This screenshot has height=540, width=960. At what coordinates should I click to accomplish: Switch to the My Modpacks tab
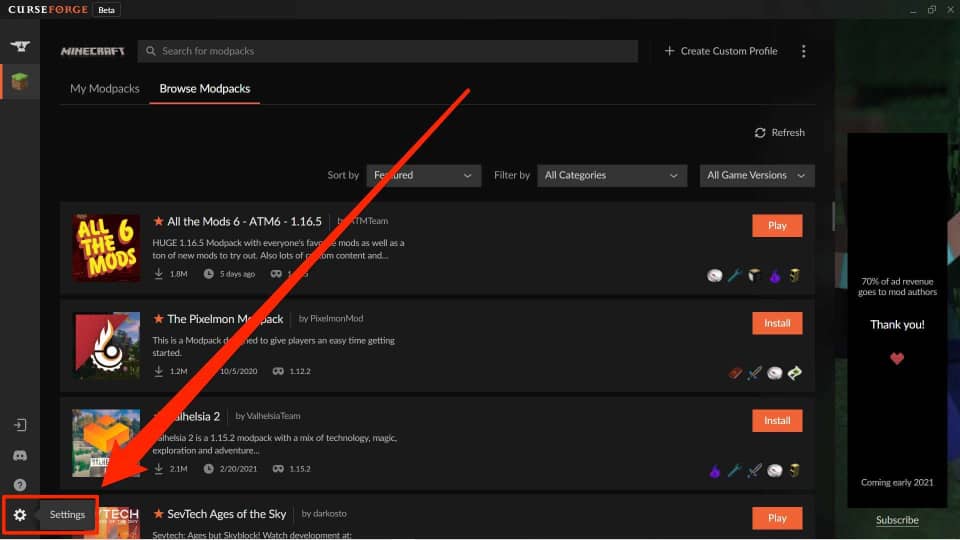pos(105,89)
